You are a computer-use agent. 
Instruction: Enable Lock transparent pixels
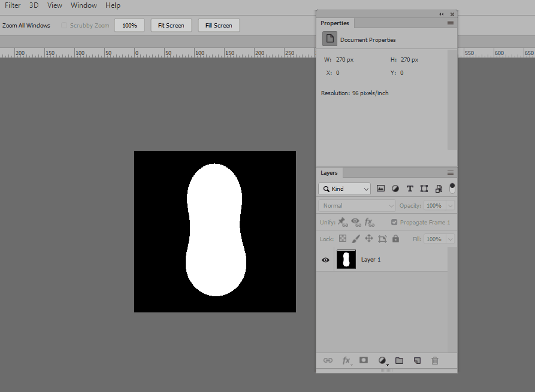click(x=343, y=239)
